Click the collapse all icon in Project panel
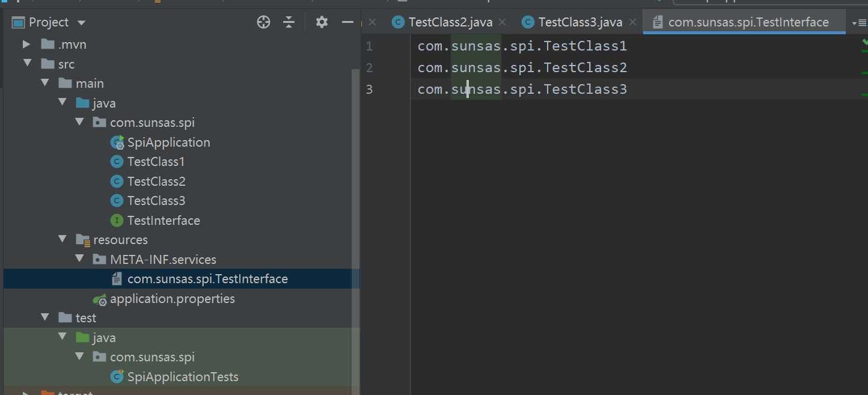 (289, 22)
